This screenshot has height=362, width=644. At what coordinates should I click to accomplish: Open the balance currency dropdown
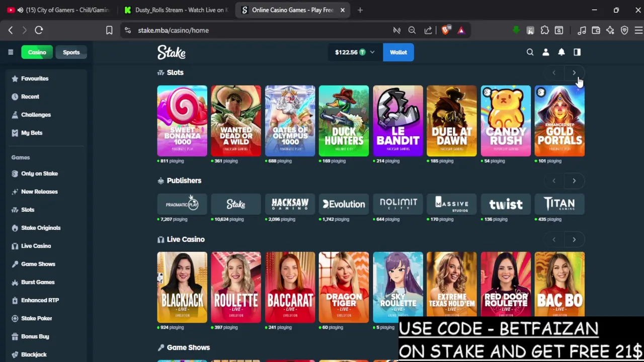coord(355,52)
